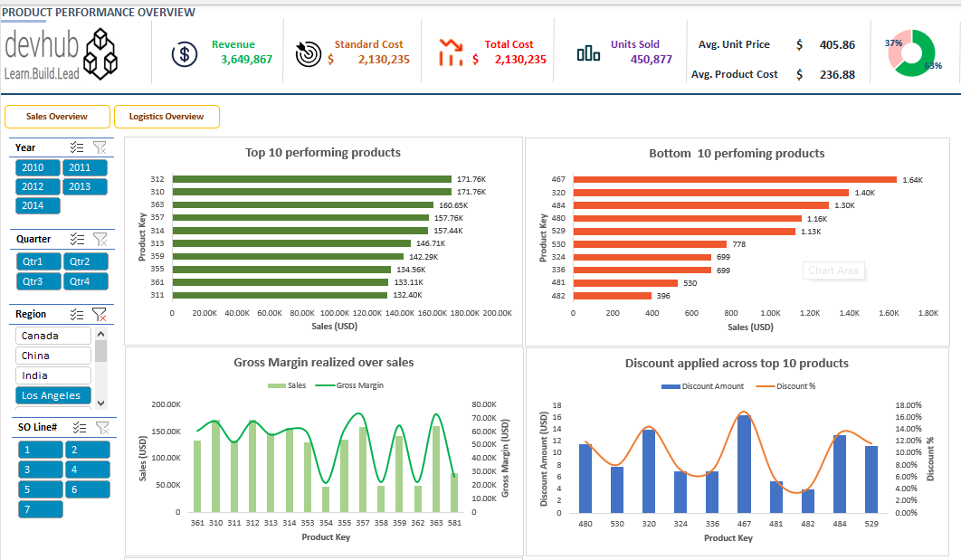Screen dimensions: 961x560
Task: Click Avg. Product Cost value 236.88
Action: [x=837, y=75]
